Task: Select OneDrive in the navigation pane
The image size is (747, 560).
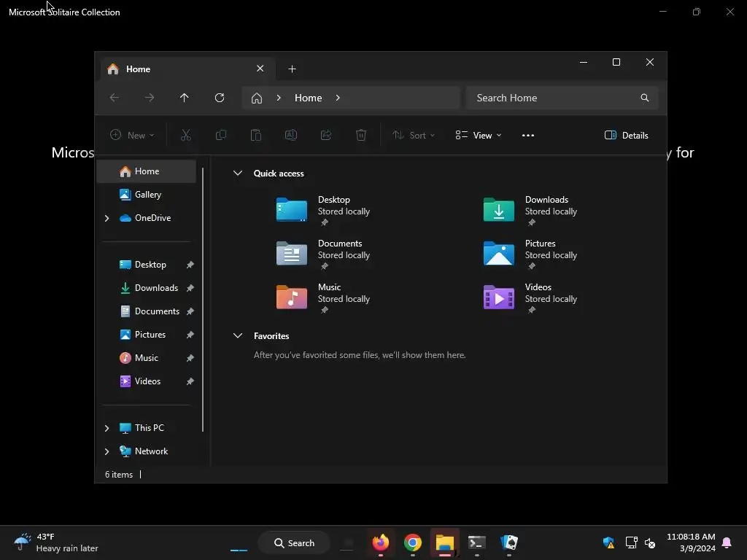Action: point(146,218)
